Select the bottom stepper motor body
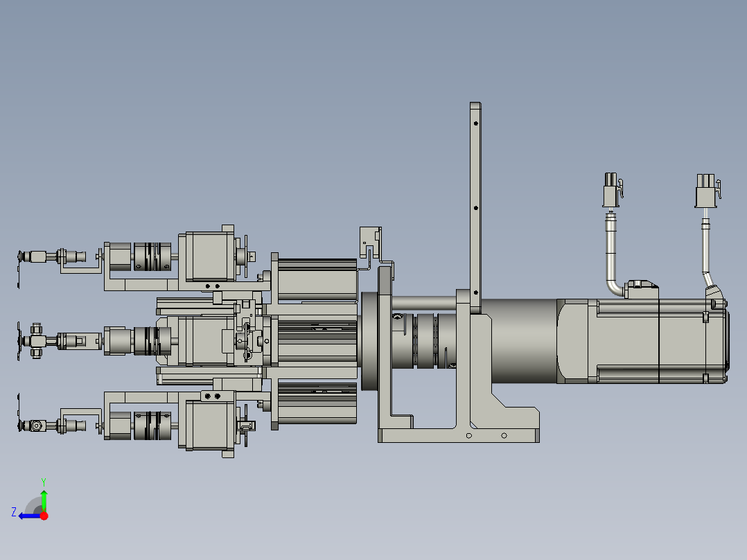Screen dimensions: 747x560 (x=209, y=425)
